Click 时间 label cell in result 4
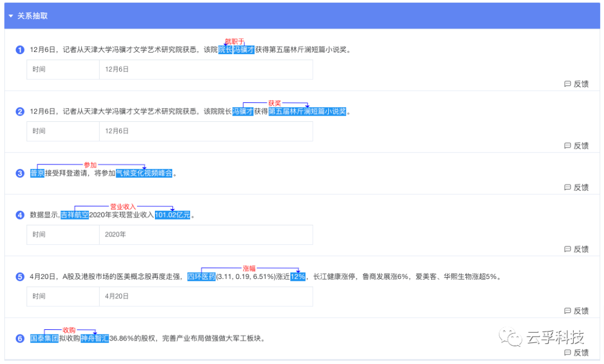The width and height of the screenshot is (604, 364). coord(63,235)
